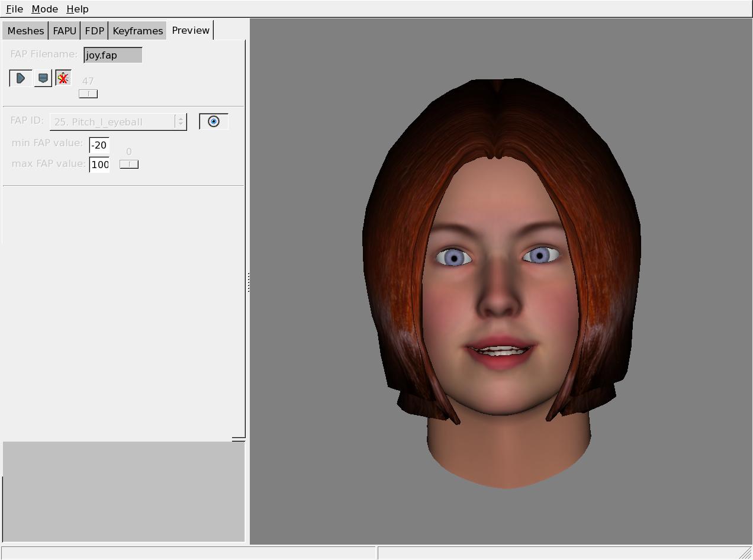Open the Mode menu
The height and width of the screenshot is (560, 753).
(x=44, y=9)
